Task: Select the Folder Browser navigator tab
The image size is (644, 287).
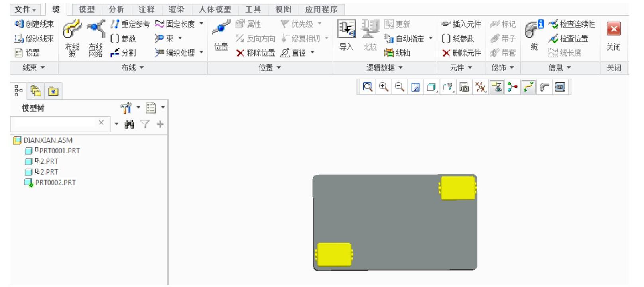Action: coord(36,91)
